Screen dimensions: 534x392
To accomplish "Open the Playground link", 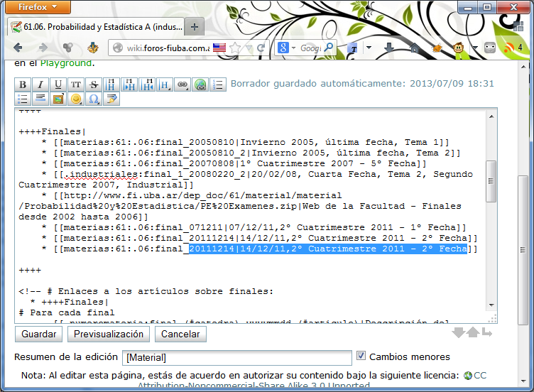I will (x=66, y=63).
